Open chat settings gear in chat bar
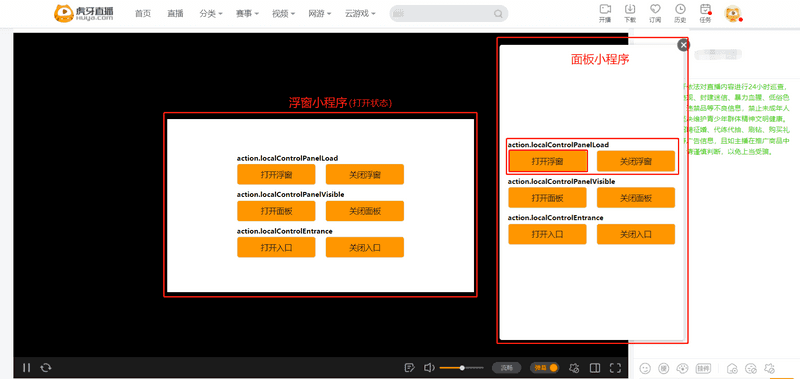The height and width of the screenshot is (379, 800). [x=769, y=367]
